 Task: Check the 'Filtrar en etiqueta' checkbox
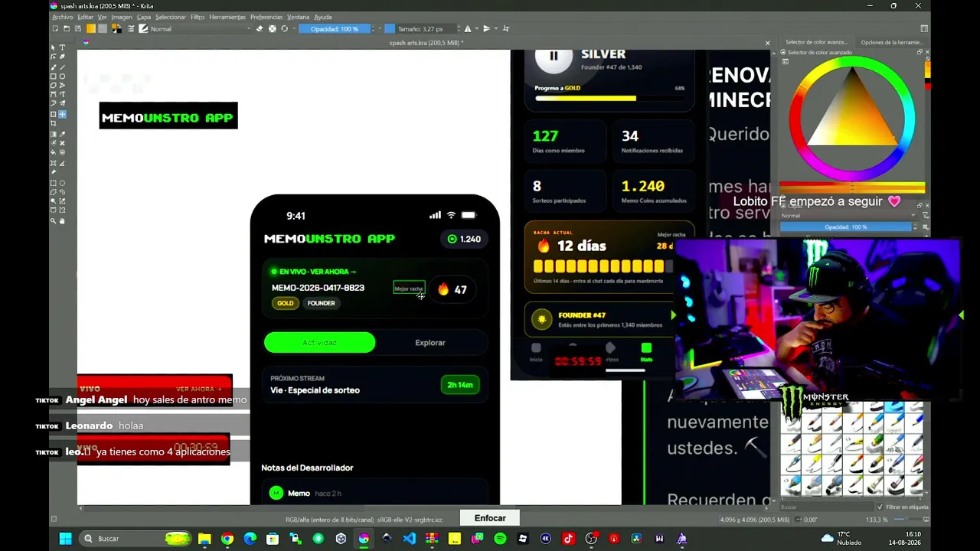880,507
